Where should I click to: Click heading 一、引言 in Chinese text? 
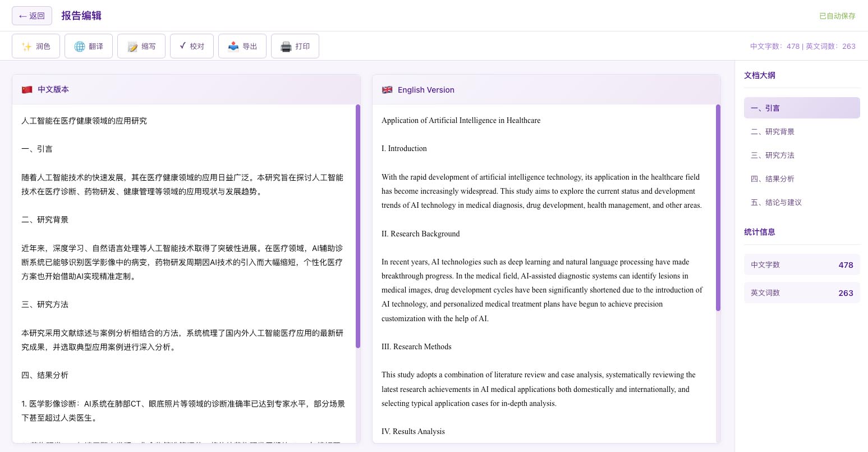pos(37,149)
